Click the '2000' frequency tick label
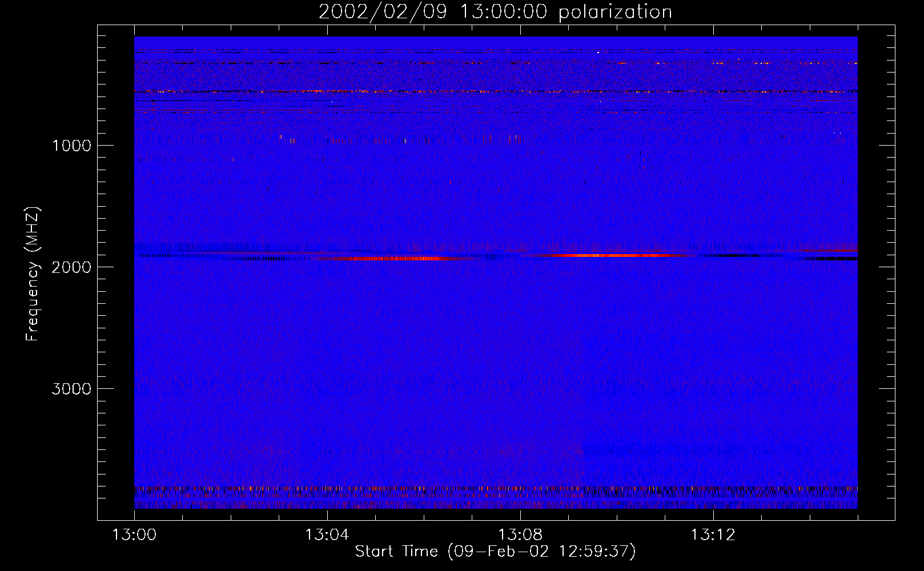 tap(71, 267)
